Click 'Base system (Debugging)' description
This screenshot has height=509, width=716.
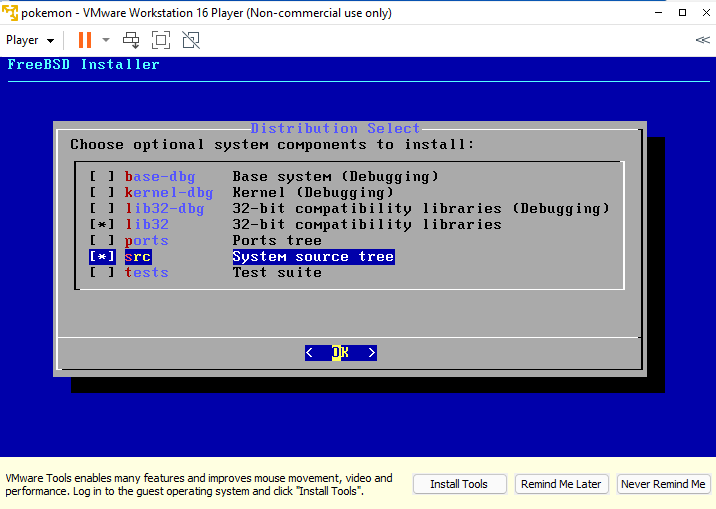335,176
